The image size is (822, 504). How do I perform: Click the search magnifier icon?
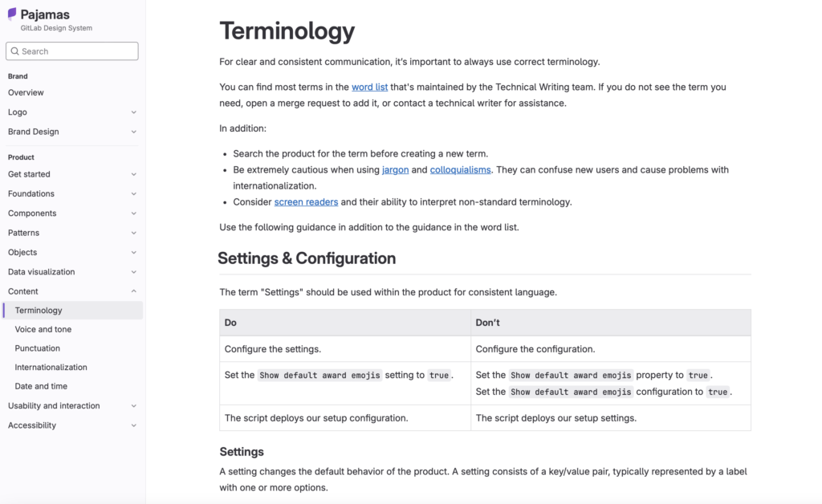point(16,51)
